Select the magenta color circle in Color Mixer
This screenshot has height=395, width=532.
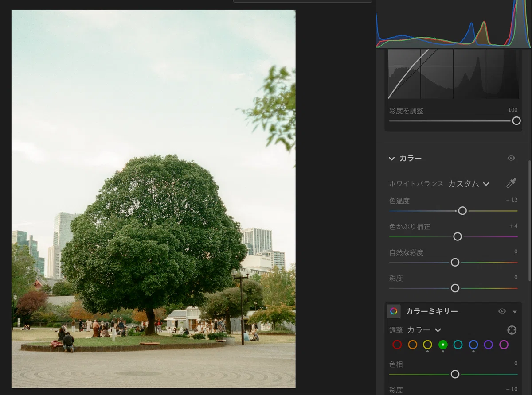click(x=504, y=345)
